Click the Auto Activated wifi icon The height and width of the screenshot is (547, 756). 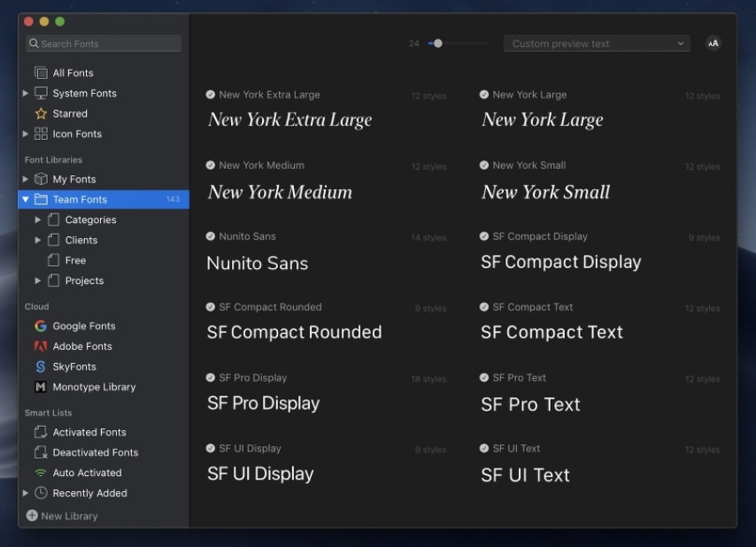[x=41, y=473]
